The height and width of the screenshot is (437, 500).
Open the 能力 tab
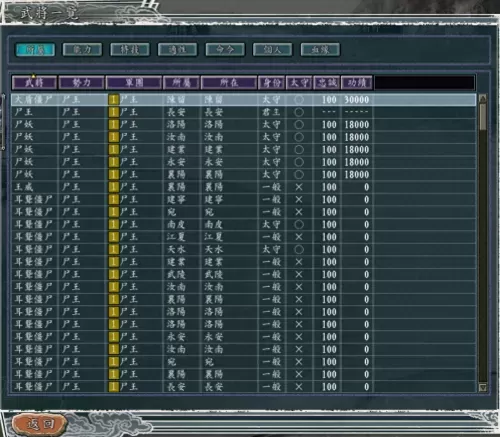click(x=82, y=50)
